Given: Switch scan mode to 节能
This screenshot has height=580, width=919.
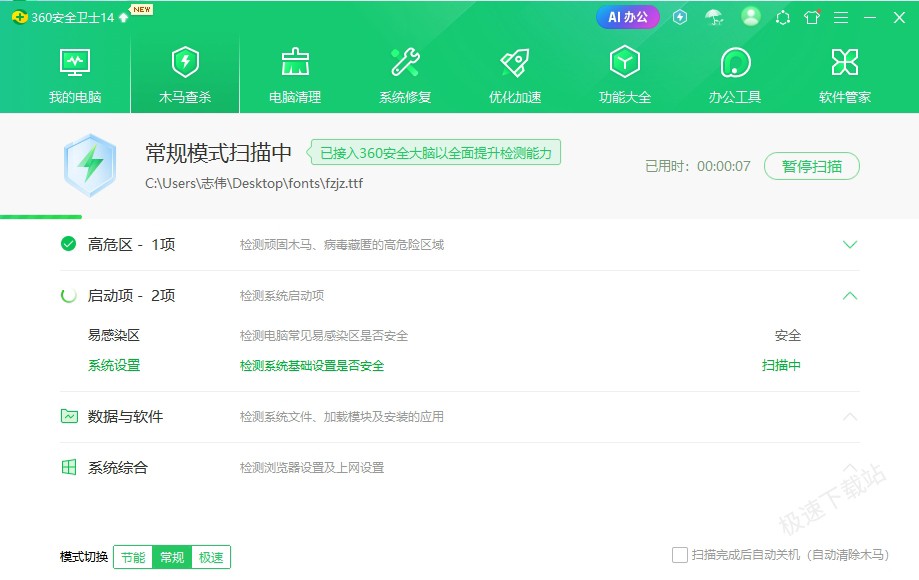Looking at the screenshot, I should click(133, 557).
